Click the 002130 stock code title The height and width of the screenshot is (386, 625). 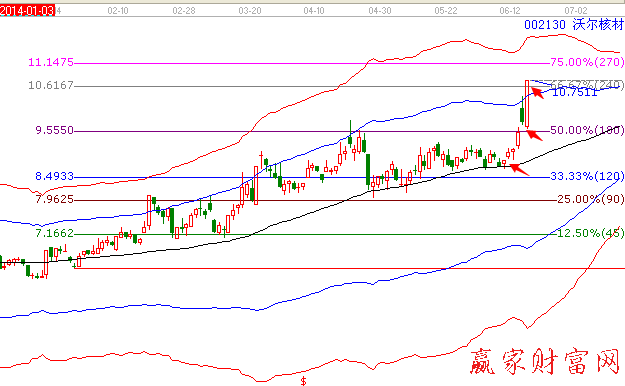[544, 25]
